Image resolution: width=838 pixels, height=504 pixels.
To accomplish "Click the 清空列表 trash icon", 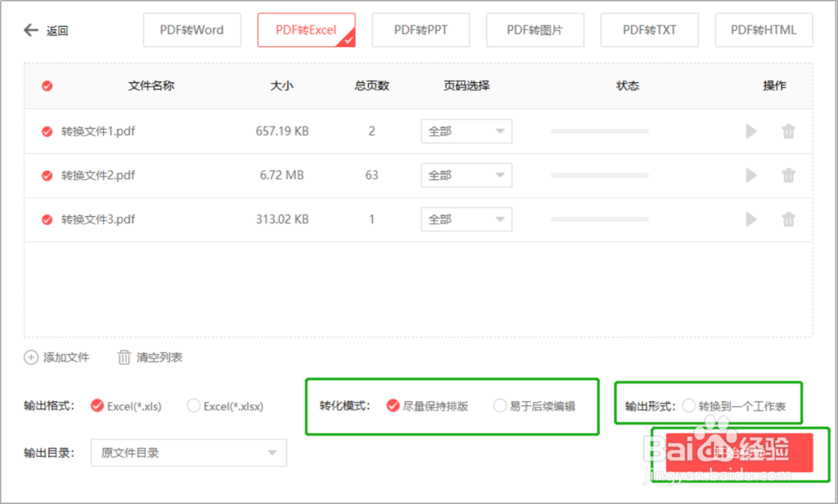I will pos(122,357).
